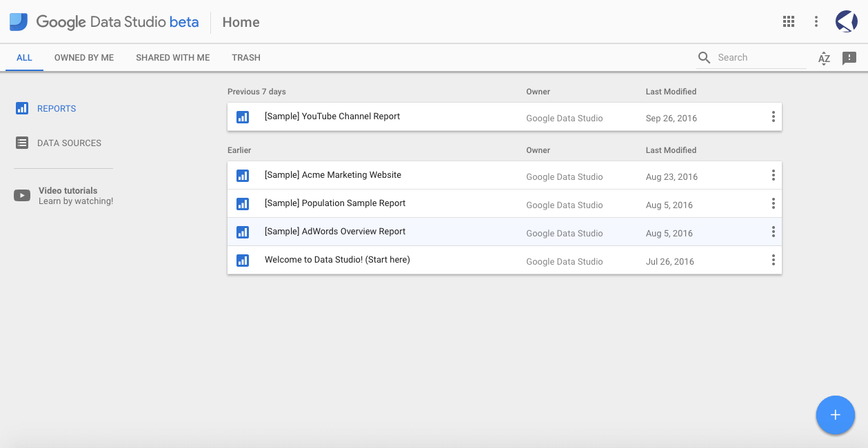Click the Aug 23, 2016 date
868x448 pixels.
[672, 177]
